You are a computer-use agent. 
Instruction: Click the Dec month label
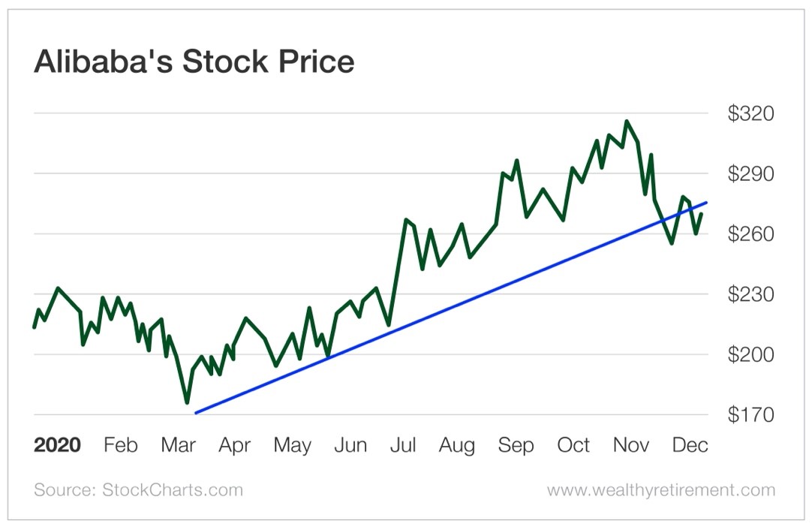click(690, 445)
